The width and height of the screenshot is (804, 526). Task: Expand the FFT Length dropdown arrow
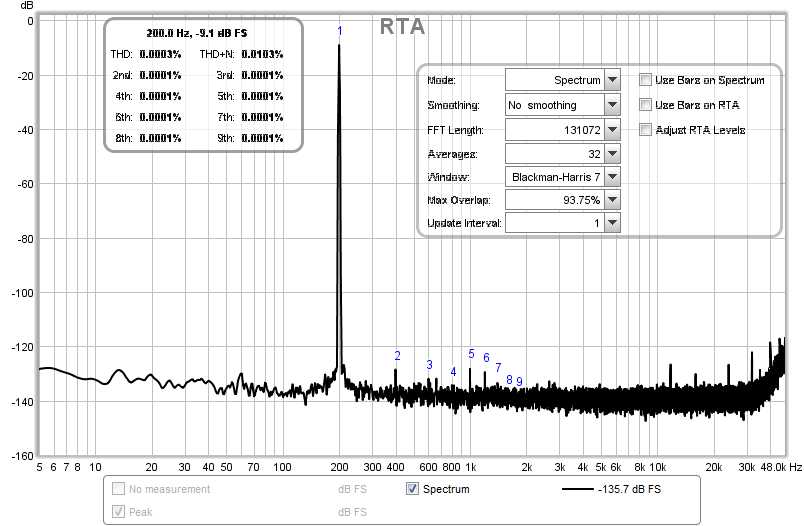[x=612, y=130]
